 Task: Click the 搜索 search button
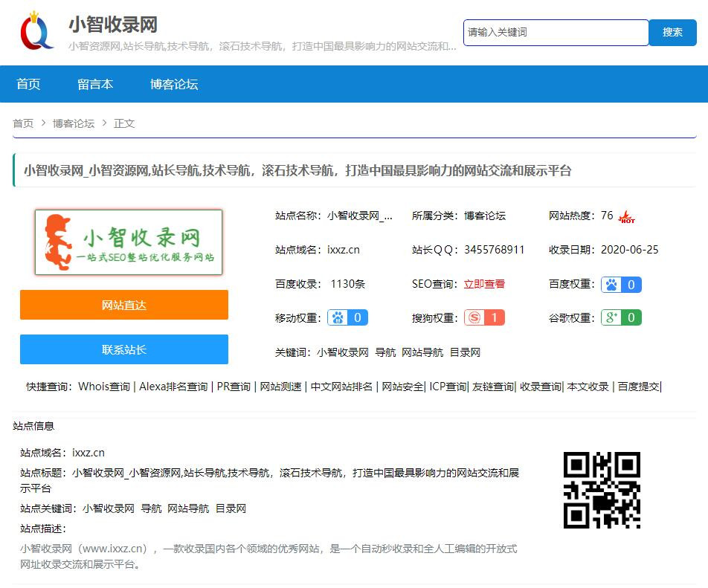(672, 33)
